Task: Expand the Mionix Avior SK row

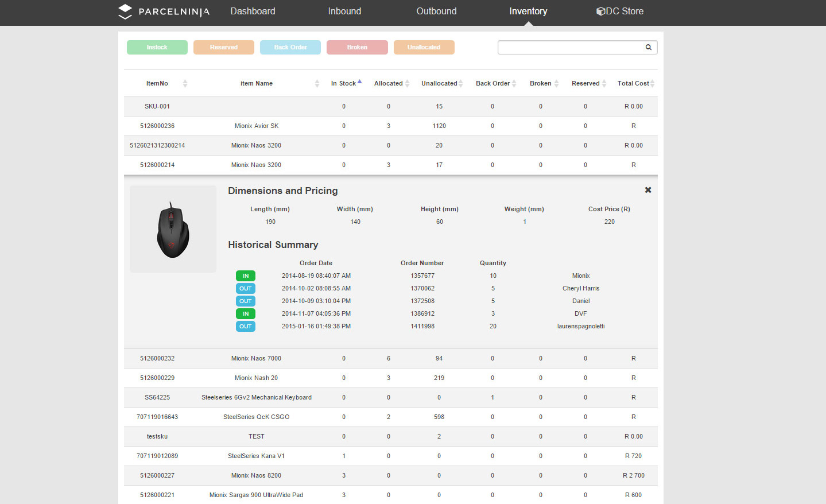Action: 391,126
